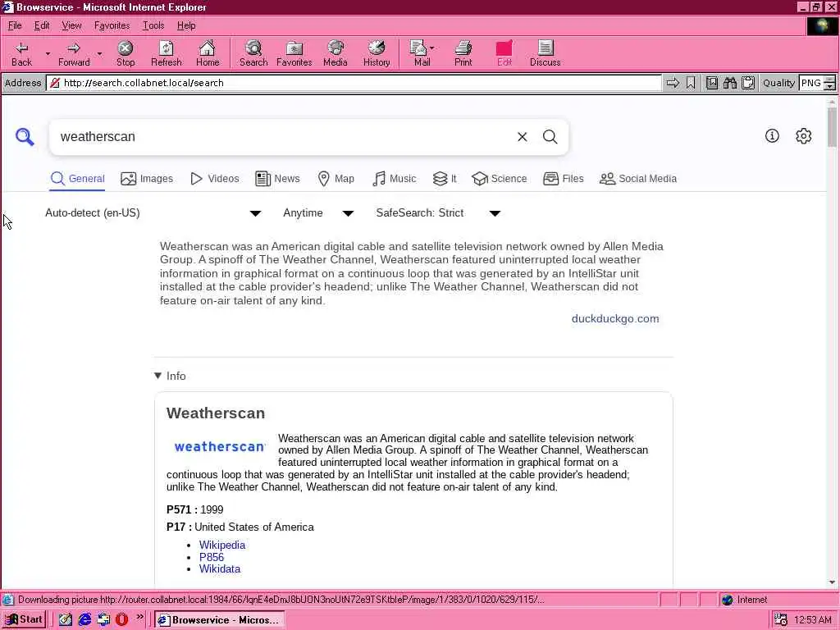Go to the Home page
The height and width of the screenshot is (630, 840).
tap(208, 53)
